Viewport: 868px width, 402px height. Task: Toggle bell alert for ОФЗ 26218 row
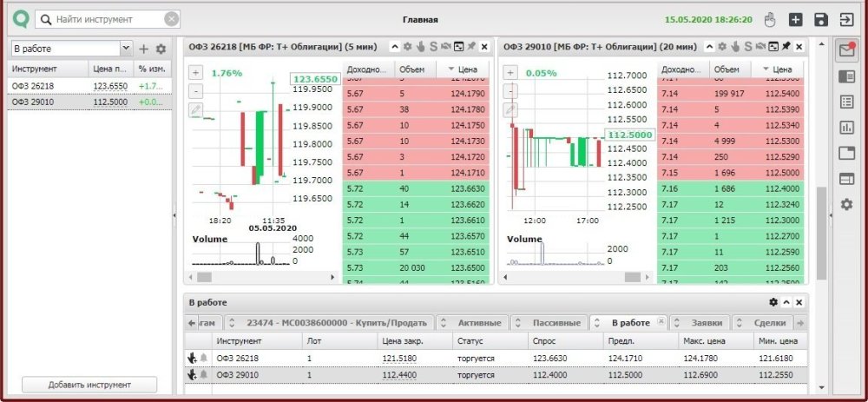[204, 358]
